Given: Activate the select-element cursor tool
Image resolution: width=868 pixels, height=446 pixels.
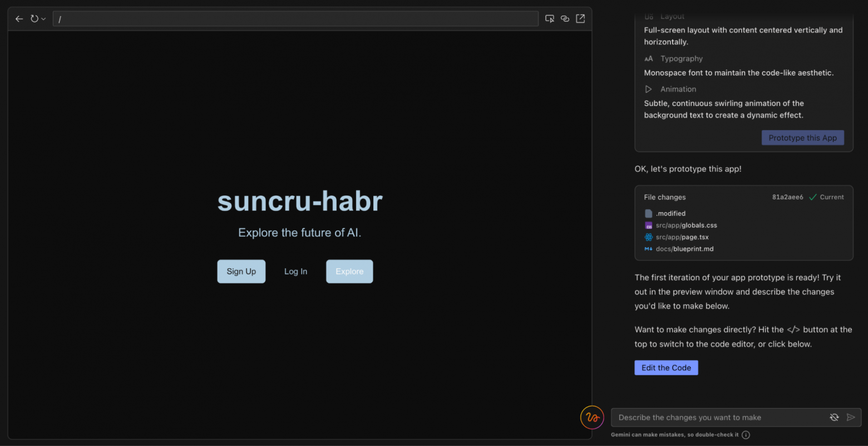Looking at the screenshot, I should click(550, 19).
